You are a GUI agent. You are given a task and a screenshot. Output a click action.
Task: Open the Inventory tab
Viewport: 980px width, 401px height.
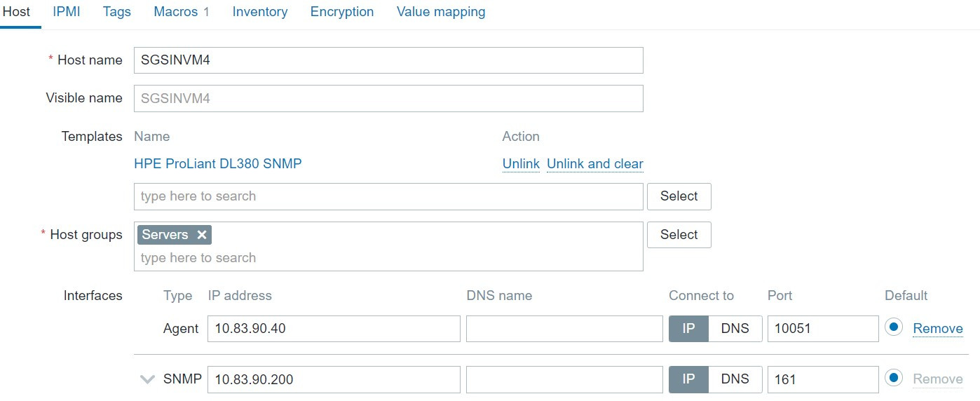[x=260, y=12]
